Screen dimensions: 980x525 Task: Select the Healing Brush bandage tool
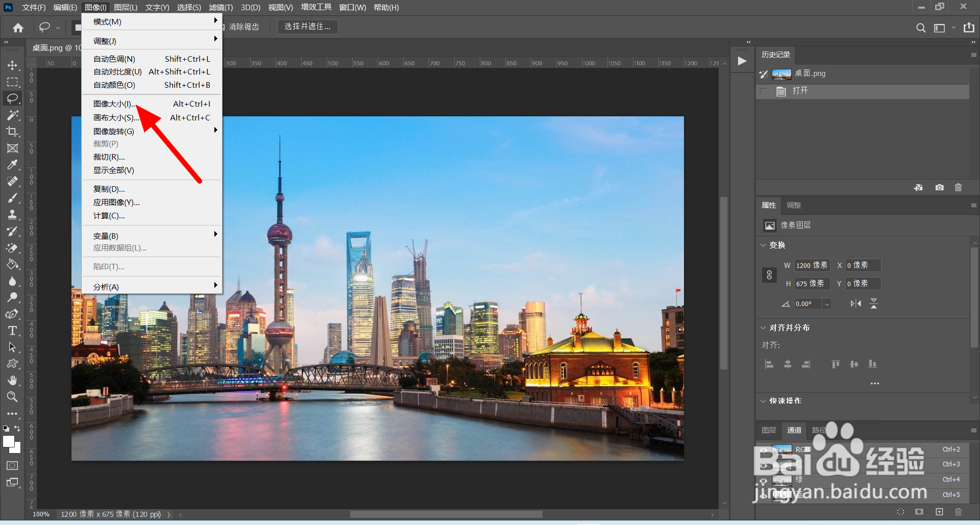(x=12, y=181)
